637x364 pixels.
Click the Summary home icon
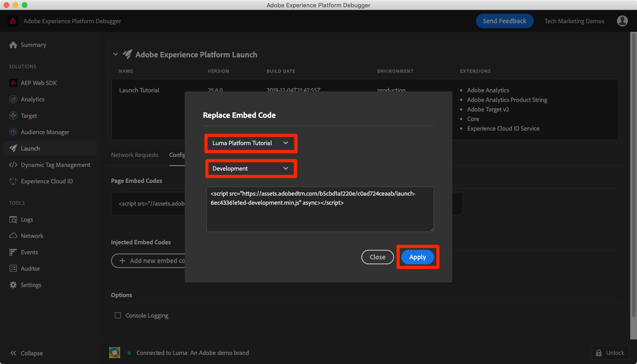13,45
